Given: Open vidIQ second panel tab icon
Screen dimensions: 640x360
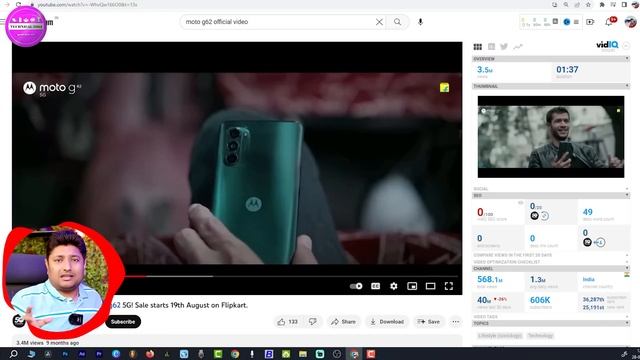Looking at the screenshot, I should (491, 47).
